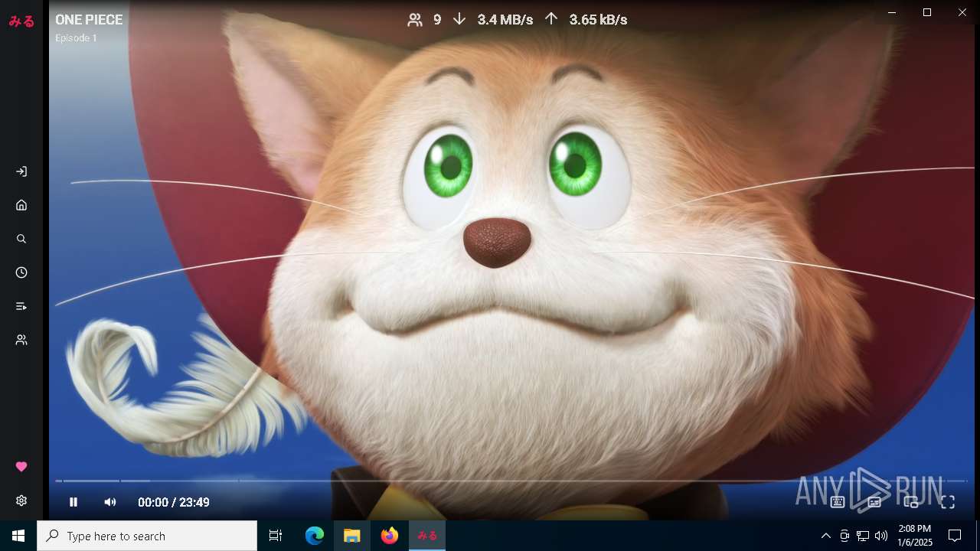Click the download speed arrow icon
Viewport: 980px width, 551px height.
click(459, 19)
